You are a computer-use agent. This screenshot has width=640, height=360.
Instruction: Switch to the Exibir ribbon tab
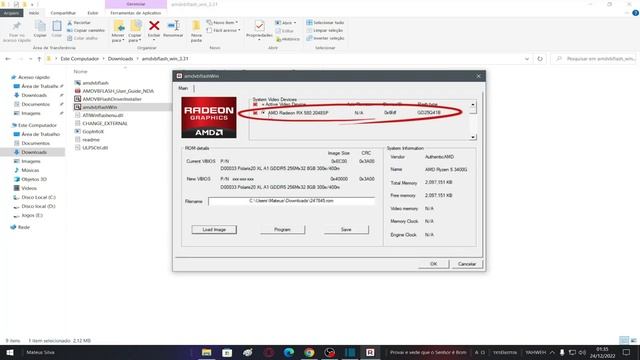tap(93, 13)
